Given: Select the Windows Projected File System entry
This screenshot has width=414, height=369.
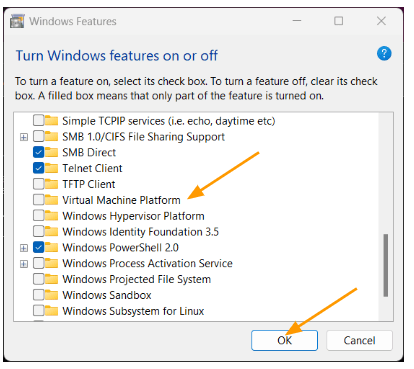Looking at the screenshot, I should [137, 279].
